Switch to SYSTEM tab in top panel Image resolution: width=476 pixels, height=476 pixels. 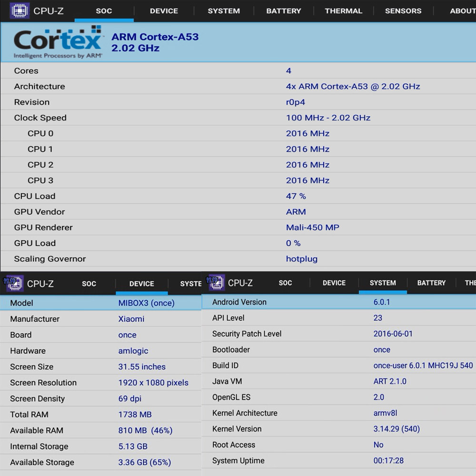click(x=224, y=11)
